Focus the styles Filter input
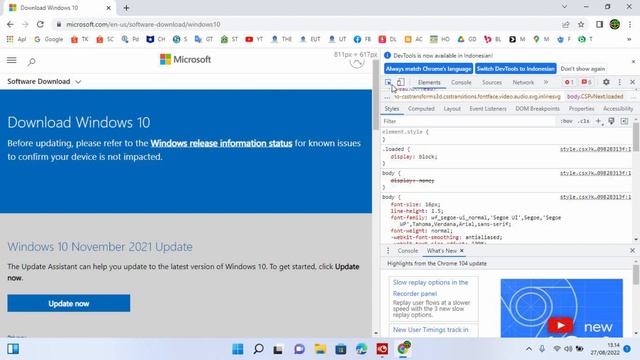640x360 pixels. tap(468, 121)
